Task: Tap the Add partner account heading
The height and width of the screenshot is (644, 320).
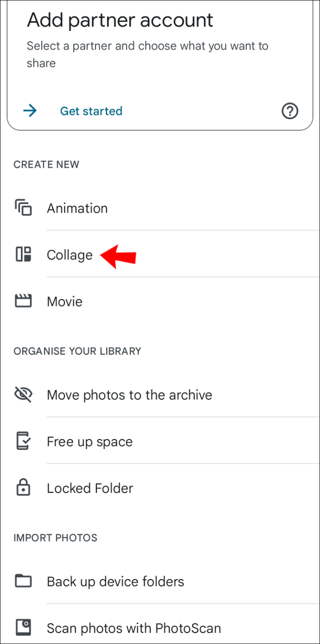Action: coord(120,20)
